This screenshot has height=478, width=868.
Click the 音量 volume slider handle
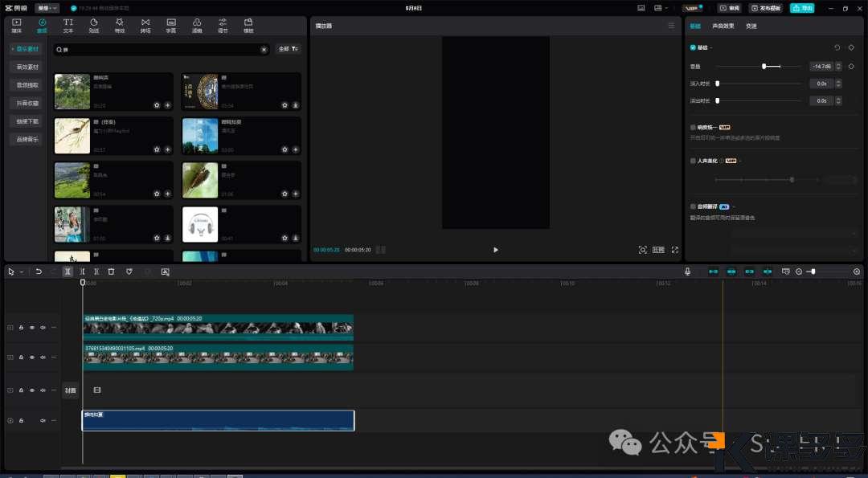pyautogui.click(x=764, y=66)
